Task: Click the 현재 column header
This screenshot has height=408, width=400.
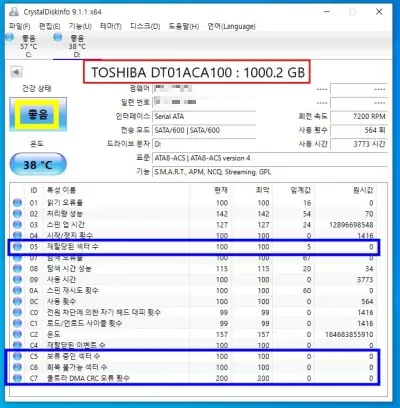Action: pyautogui.click(x=221, y=190)
